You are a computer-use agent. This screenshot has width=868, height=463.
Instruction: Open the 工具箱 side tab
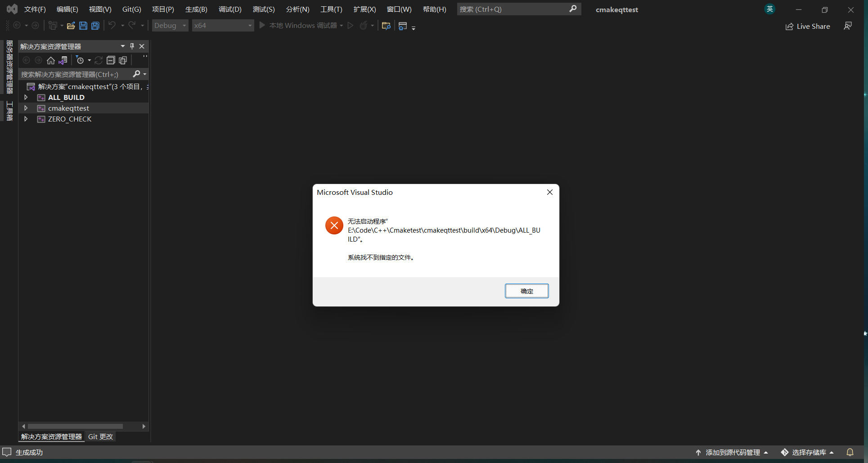pos(9,111)
